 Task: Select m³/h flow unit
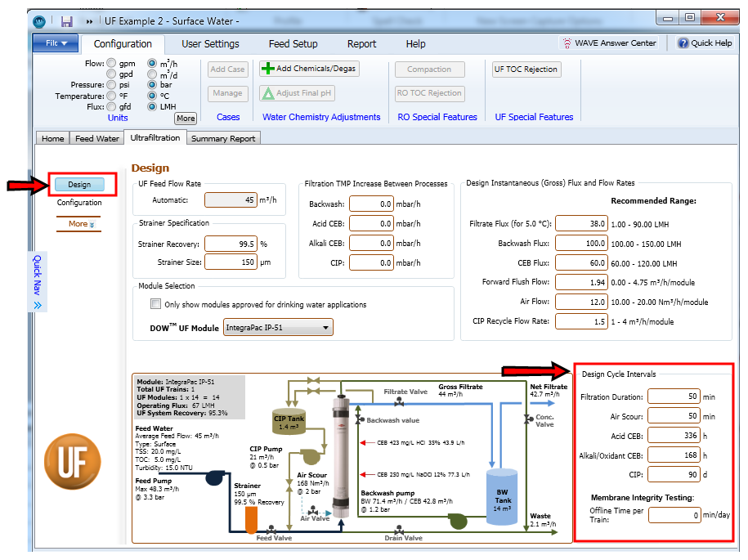coord(152,63)
